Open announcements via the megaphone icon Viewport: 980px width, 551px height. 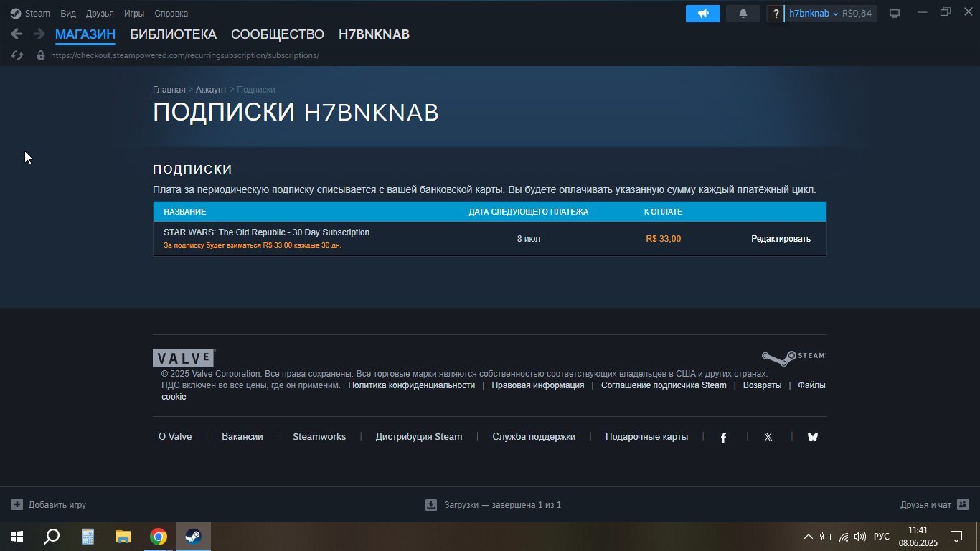coord(703,14)
